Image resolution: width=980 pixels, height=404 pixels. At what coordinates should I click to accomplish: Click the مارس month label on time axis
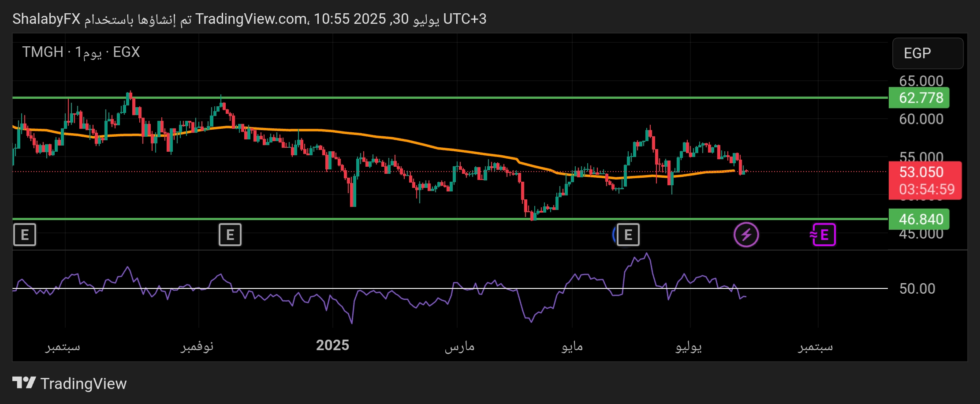point(459,346)
